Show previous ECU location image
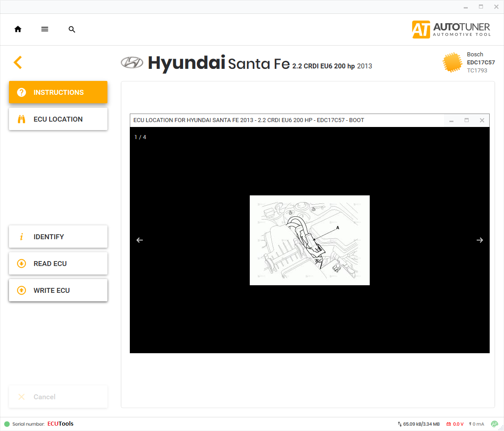This screenshot has height=431, width=504. (140, 240)
